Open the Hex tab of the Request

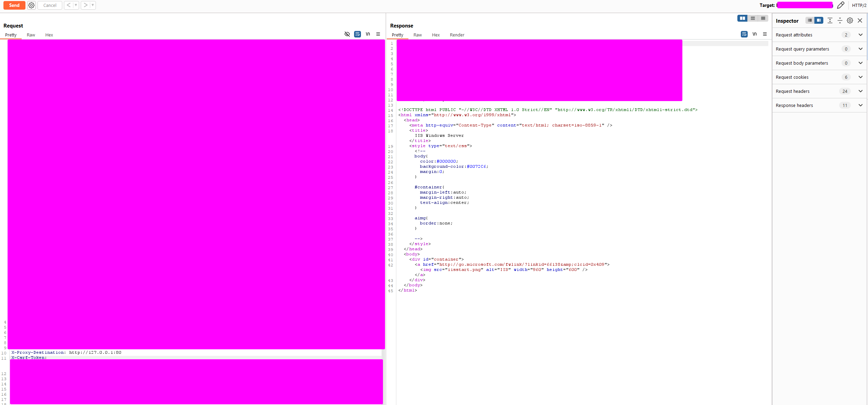click(49, 35)
